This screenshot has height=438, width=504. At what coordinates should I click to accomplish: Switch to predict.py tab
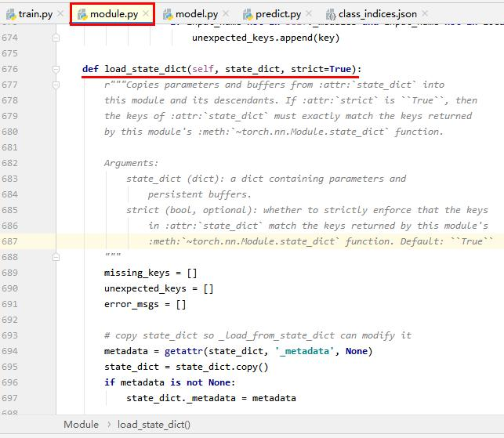(278, 14)
